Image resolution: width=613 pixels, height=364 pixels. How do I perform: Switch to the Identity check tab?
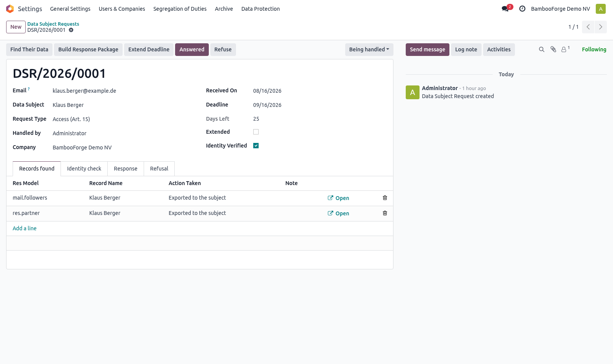(84, 169)
